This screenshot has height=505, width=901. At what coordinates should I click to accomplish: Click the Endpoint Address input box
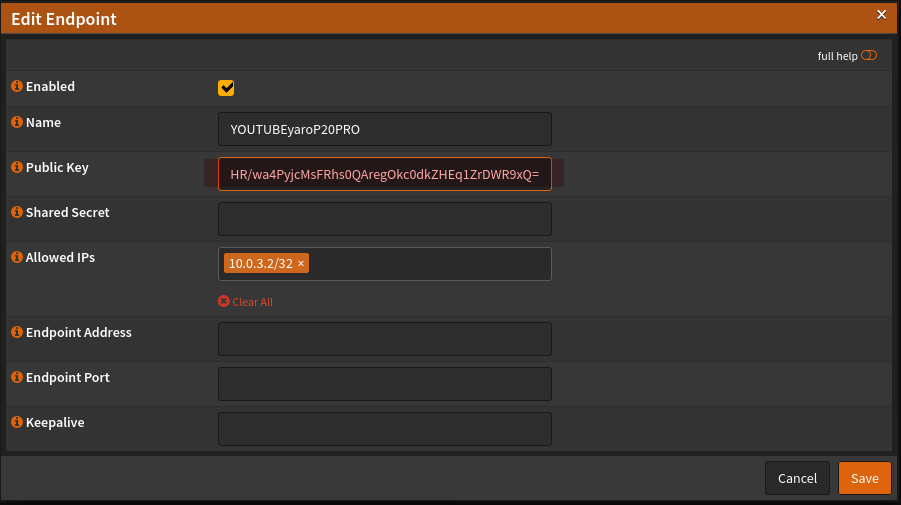384,339
